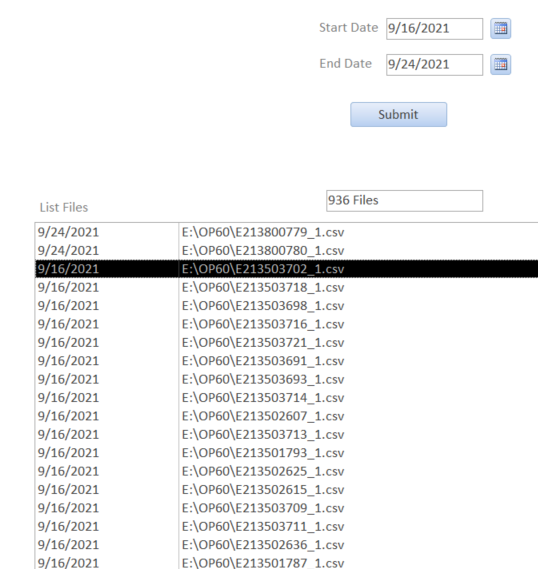Choose the E213503721_1.csv list item

tap(287, 343)
